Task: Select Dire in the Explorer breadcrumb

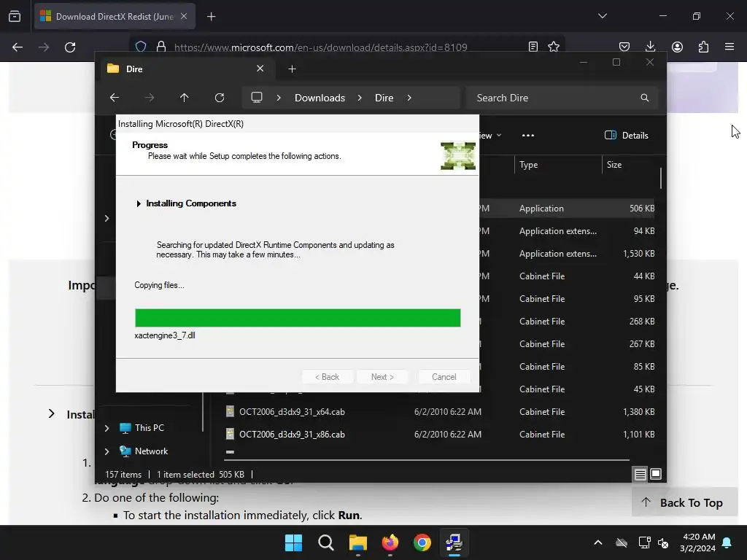Action: point(384,98)
